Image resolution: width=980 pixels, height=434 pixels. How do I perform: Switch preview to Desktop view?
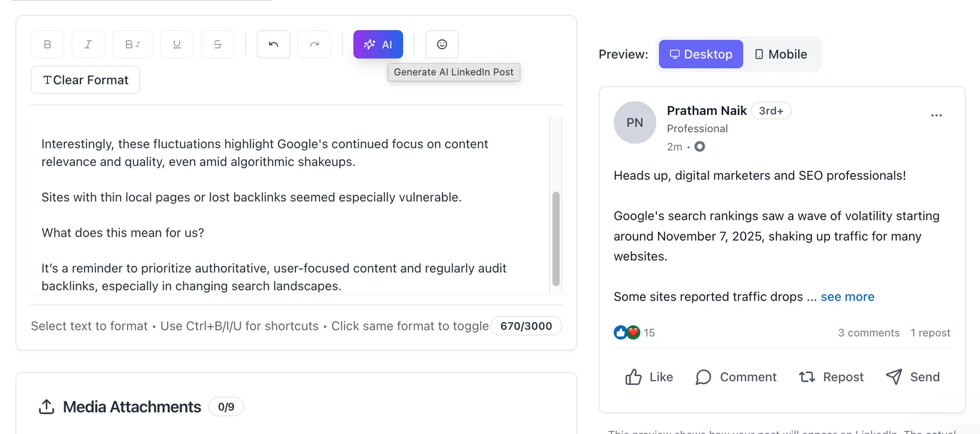pyautogui.click(x=701, y=54)
